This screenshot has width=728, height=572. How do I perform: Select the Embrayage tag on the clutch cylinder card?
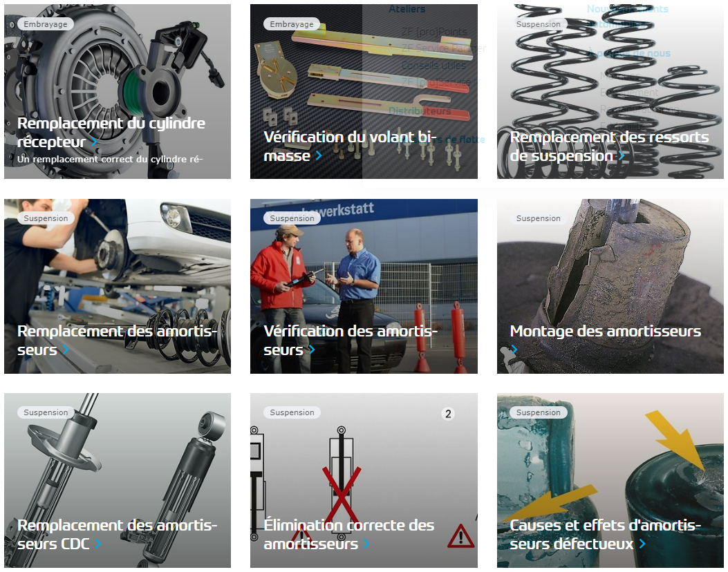[46, 24]
